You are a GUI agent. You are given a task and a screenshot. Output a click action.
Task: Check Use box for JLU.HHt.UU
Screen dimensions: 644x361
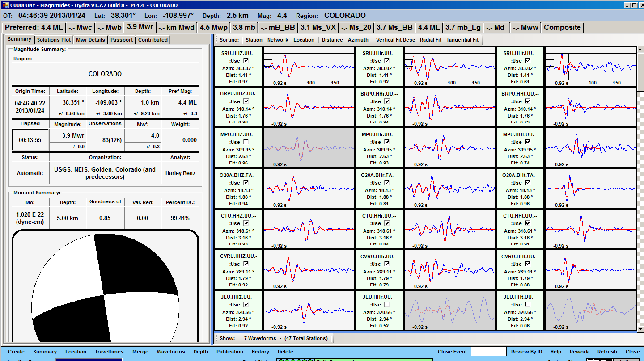click(x=527, y=304)
